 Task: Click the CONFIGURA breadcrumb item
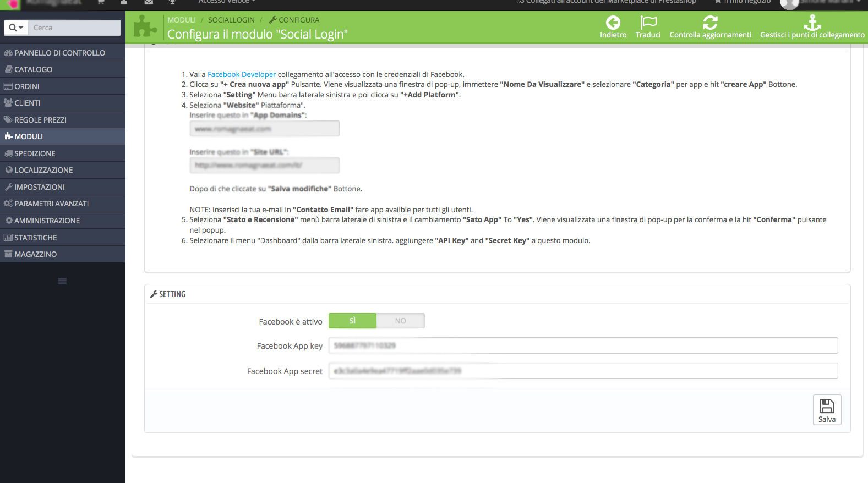294,20
